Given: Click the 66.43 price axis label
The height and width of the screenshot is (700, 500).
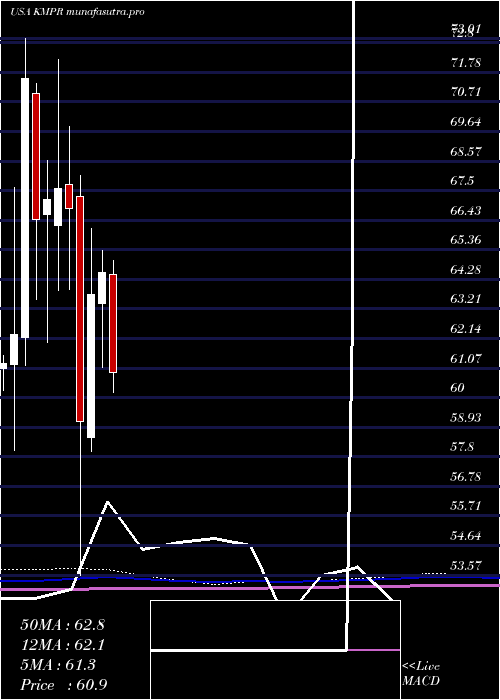Looking at the screenshot, I should coord(466,210).
